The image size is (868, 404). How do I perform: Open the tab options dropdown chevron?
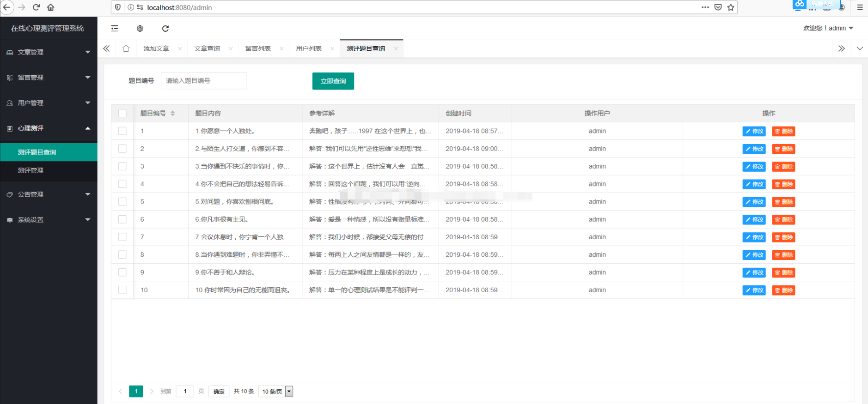pyautogui.click(x=860, y=48)
